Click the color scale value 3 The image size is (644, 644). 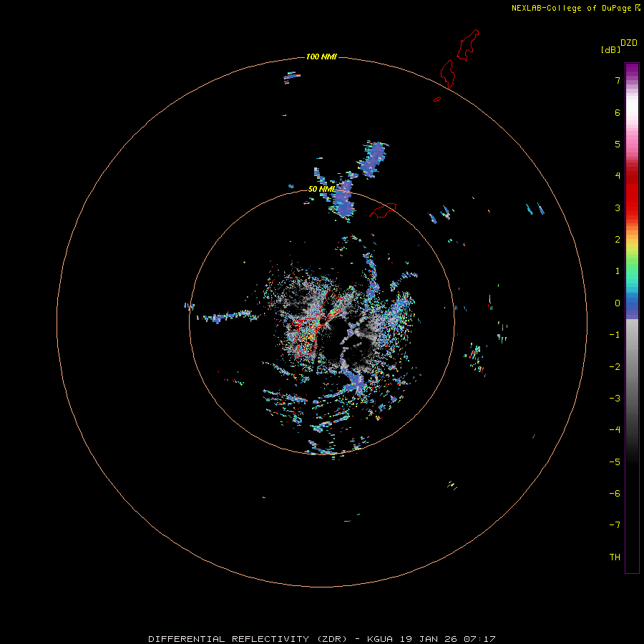(x=618, y=208)
